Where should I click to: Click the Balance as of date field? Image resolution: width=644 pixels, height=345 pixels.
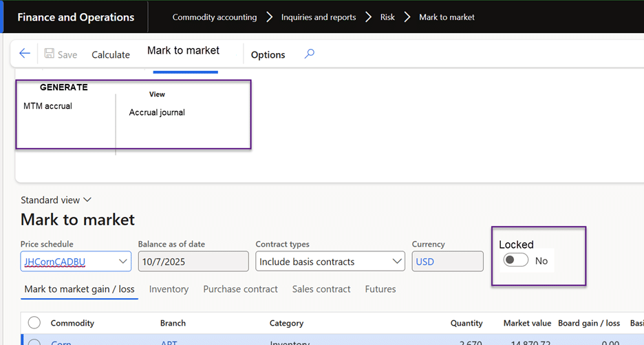coord(193,262)
